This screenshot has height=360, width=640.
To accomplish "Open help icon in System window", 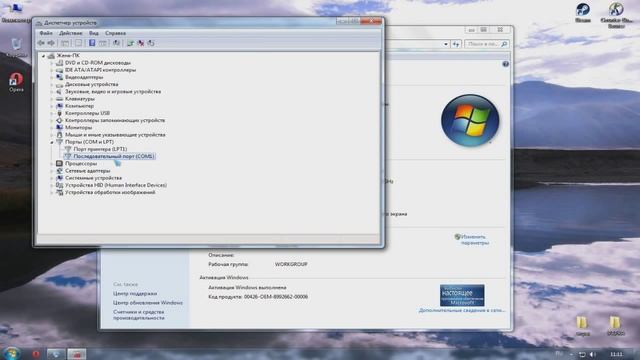I will click(x=505, y=64).
